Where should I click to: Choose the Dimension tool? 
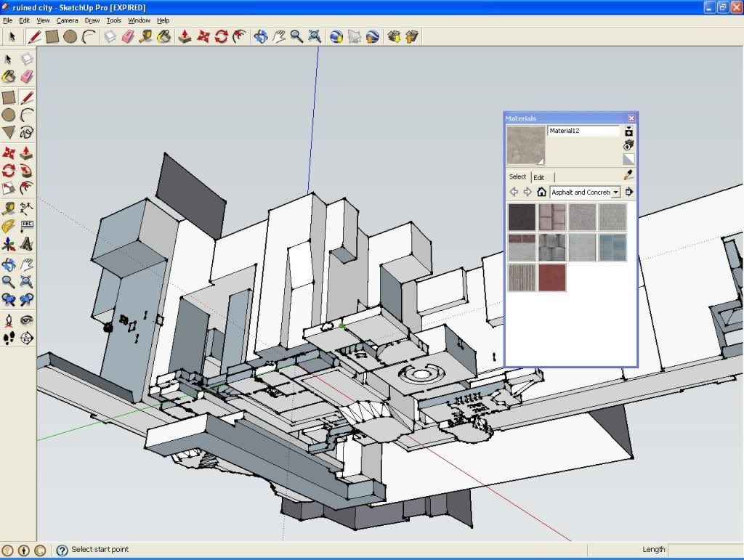27,208
